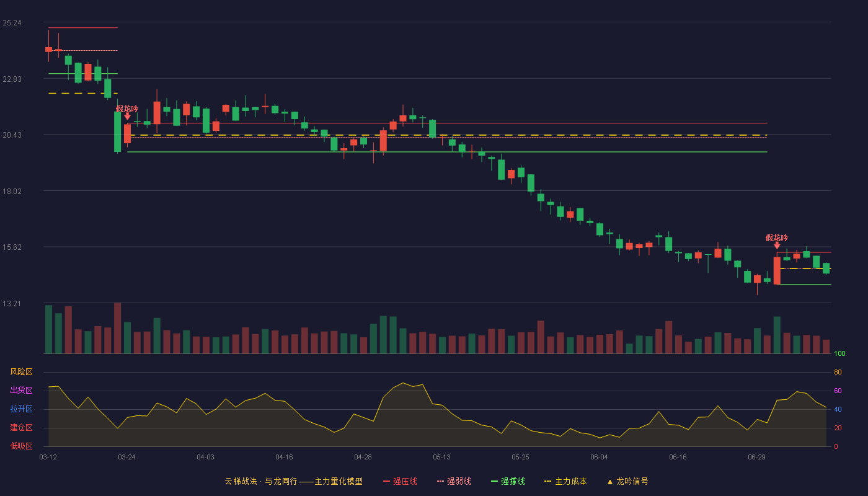Click the 风险区 zone label
This screenshot has height=496, width=868.
[x=21, y=372]
